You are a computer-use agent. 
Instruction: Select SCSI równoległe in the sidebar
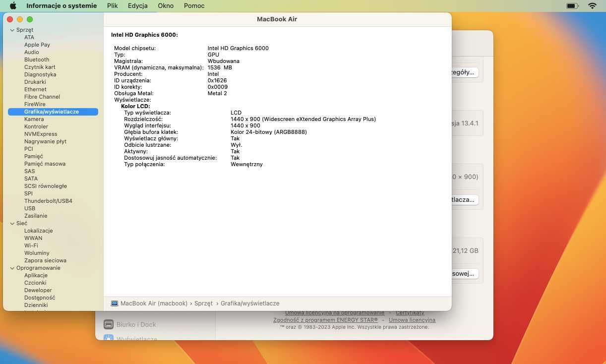click(46, 186)
